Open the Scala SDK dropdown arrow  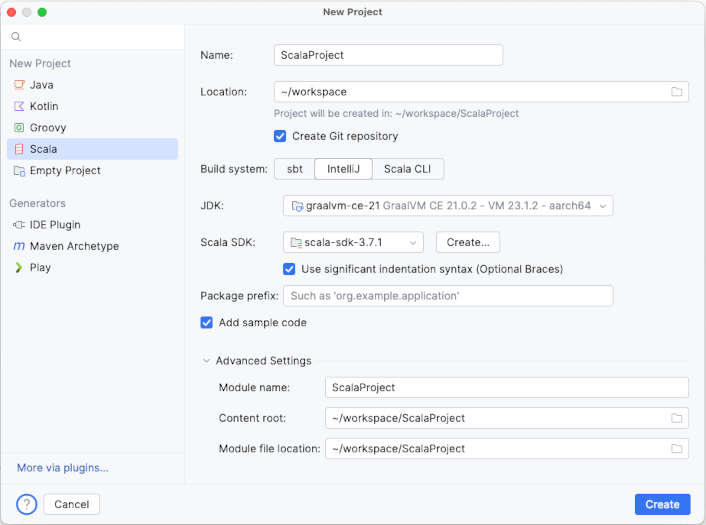(x=412, y=243)
